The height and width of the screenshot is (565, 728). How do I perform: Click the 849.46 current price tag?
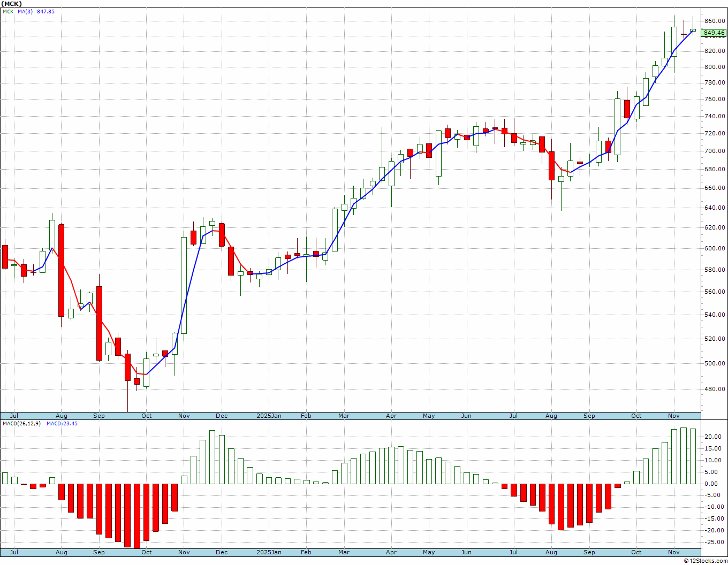(x=714, y=33)
